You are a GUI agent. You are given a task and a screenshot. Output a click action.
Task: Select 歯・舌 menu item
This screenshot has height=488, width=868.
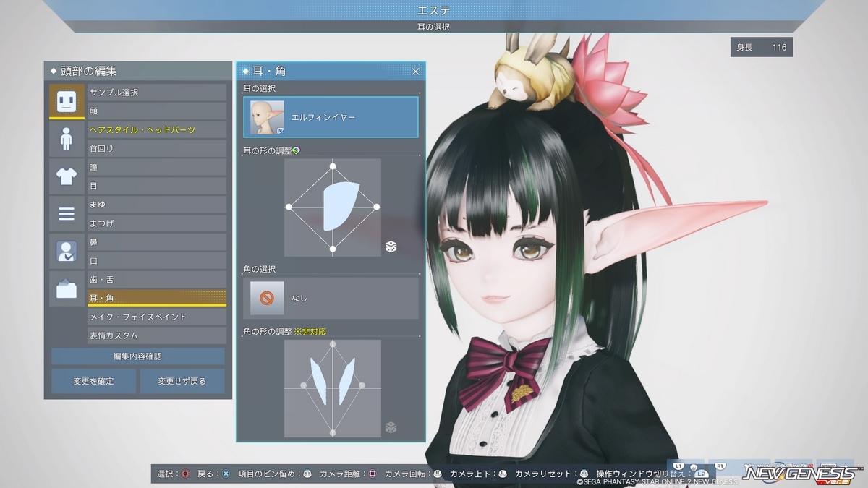pos(157,280)
